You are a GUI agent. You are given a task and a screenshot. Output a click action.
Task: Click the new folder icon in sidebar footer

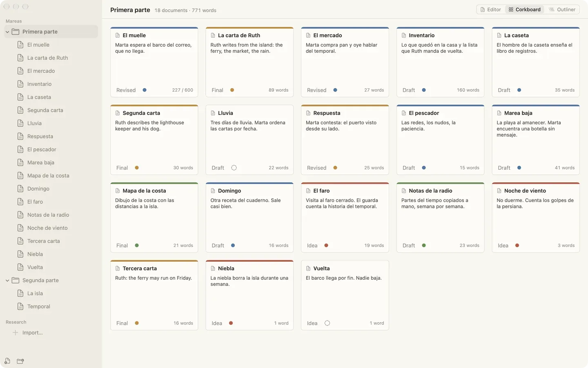coord(20,361)
